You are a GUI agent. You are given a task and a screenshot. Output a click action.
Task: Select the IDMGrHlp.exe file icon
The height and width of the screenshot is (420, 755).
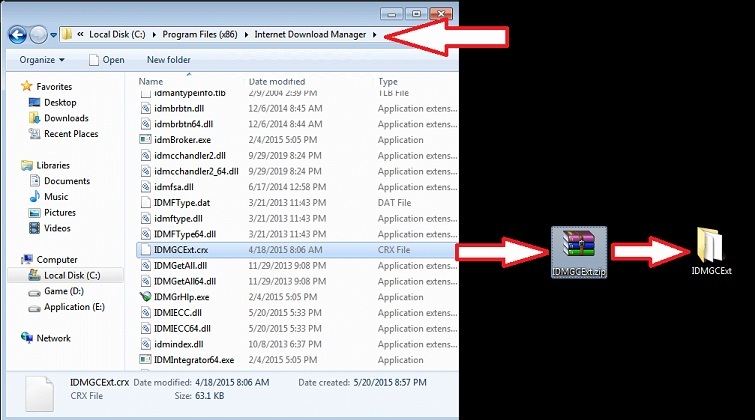pyautogui.click(x=145, y=297)
